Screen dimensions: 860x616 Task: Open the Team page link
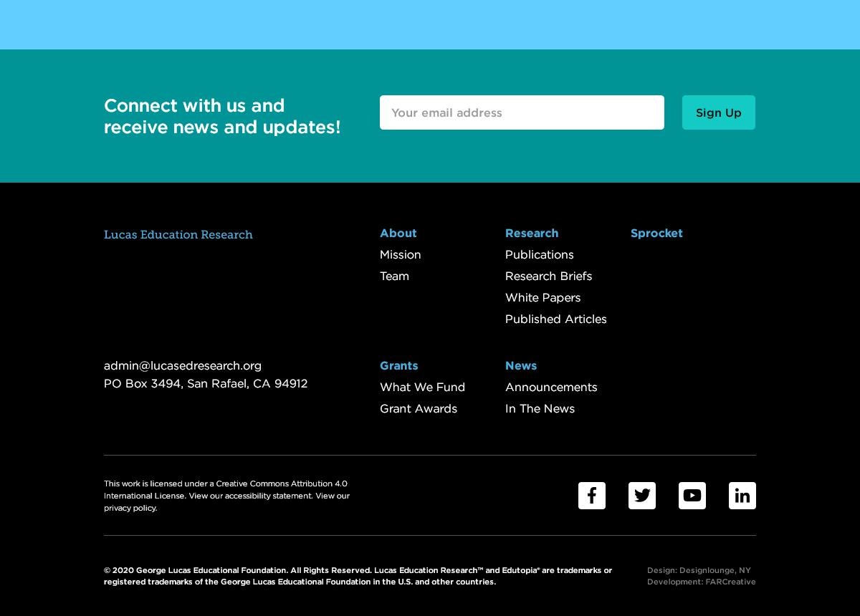(x=394, y=276)
